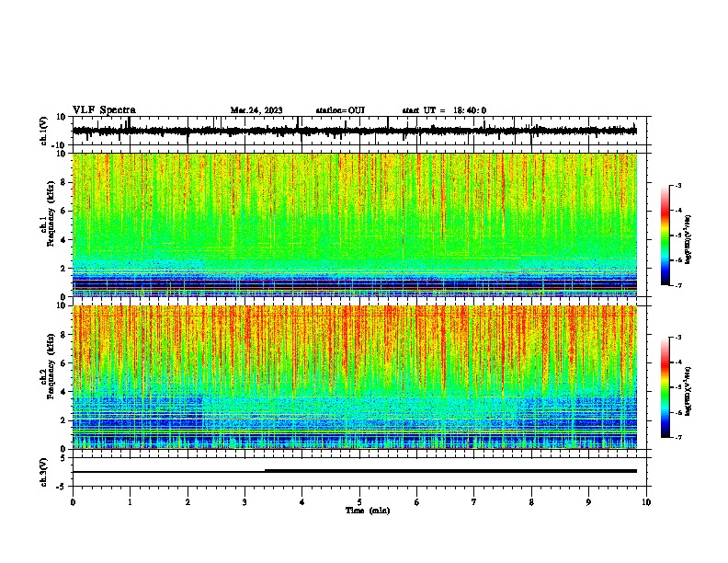Screen dimensions: 728x563
Task: Click the "8" kHz tick on ch.1 frequency axis
Action: 63,182
